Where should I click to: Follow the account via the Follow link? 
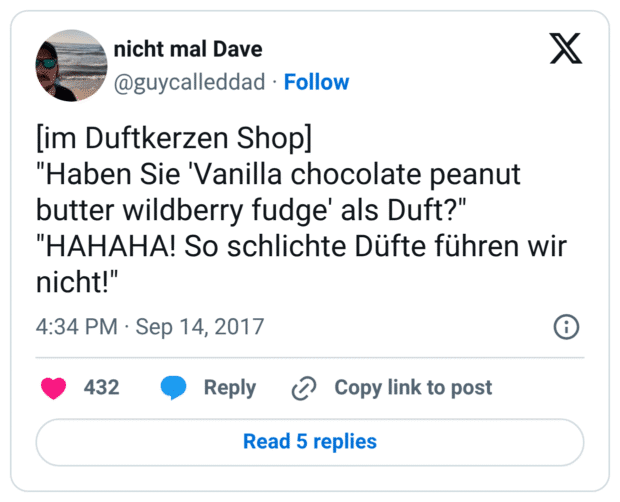point(317,82)
